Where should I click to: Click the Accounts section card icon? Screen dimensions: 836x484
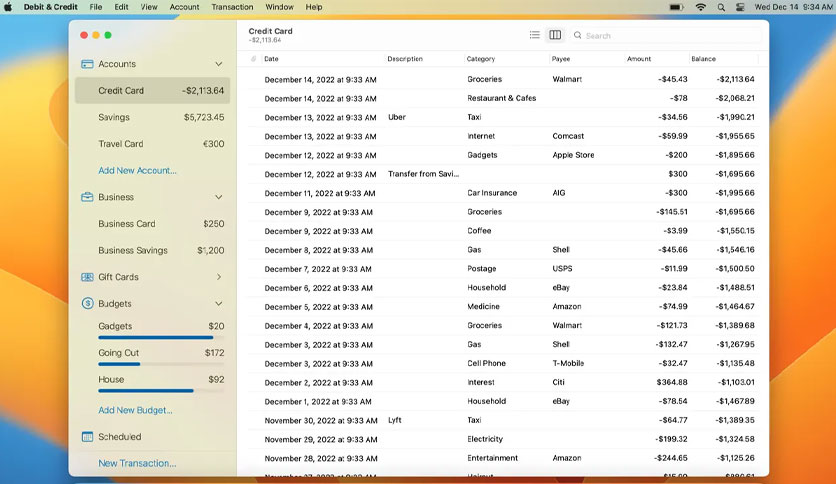(x=87, y=64)
